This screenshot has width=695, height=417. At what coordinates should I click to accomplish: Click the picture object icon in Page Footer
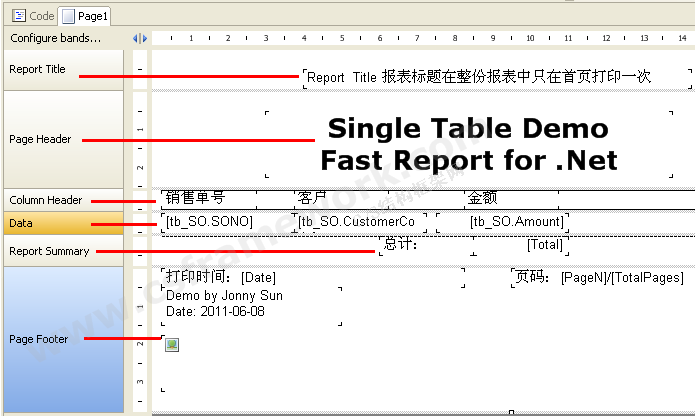pos(171,345)
